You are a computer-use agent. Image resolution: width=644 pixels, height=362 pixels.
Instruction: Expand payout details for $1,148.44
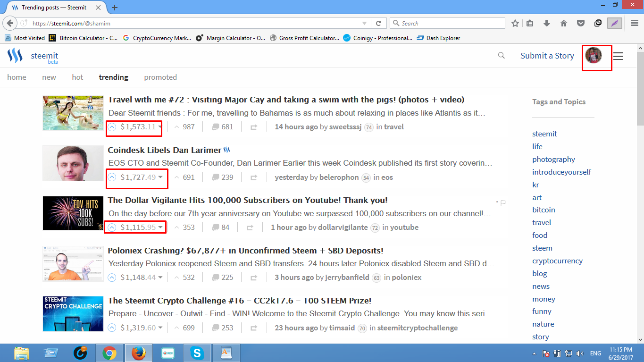(x=160, y=278)
